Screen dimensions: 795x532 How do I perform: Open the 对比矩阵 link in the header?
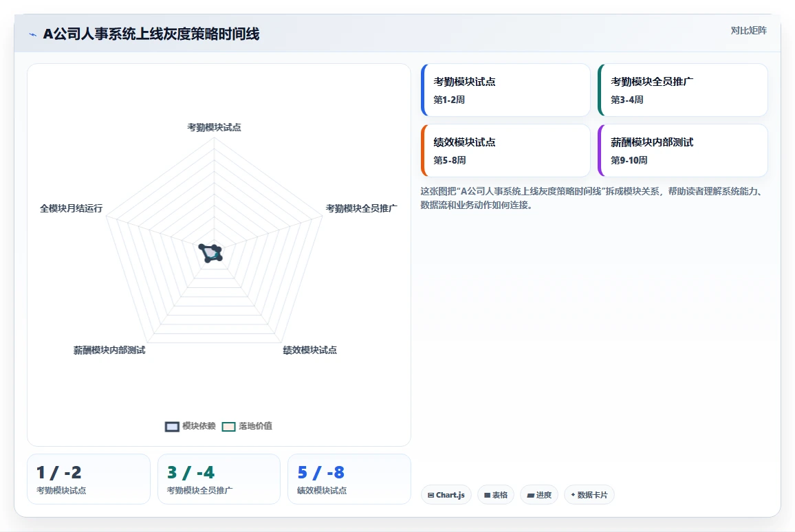(x=748, y=30)
